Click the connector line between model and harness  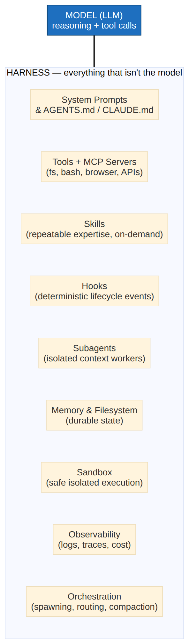pyautogui.click(x=94, y=51)
